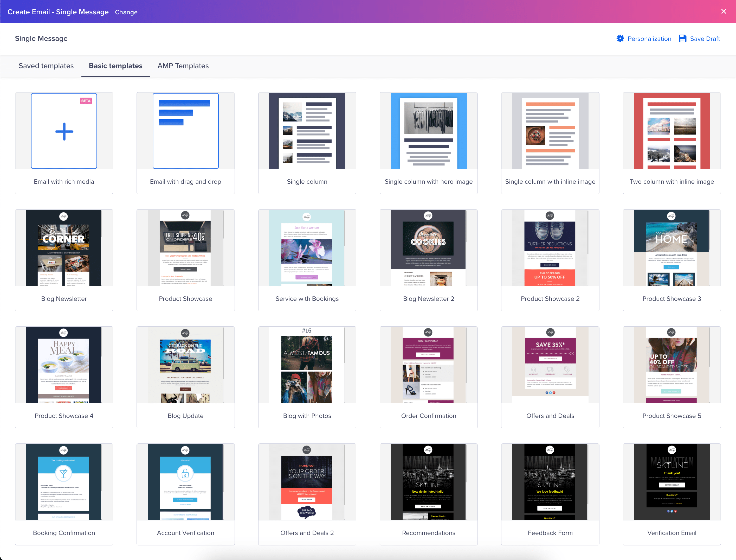Switch to the AMP Templates tab
The width and height of the screenshot is (736, 560).
pos(183,66)
